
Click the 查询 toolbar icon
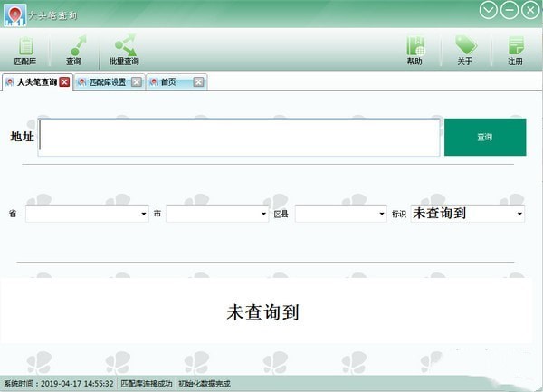(x=74, y=49)
